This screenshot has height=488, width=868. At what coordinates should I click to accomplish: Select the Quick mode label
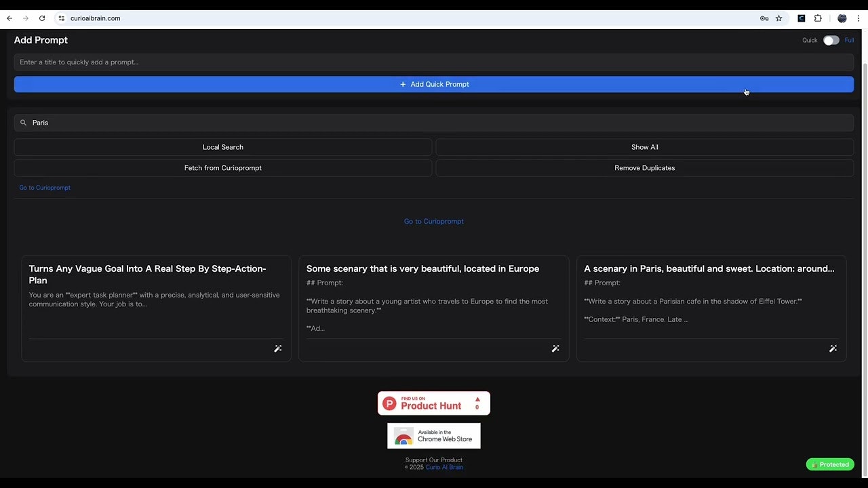tap(810, 40)
